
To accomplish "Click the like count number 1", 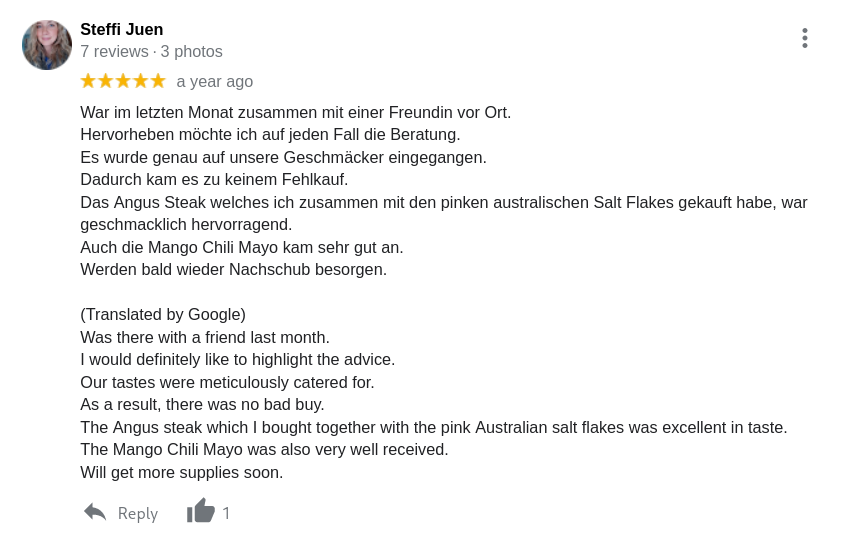I will [x=226, y=513].
